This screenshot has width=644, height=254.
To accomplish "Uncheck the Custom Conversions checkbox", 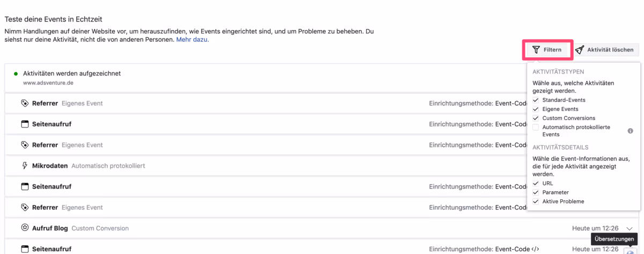I will tap(536, 118).
